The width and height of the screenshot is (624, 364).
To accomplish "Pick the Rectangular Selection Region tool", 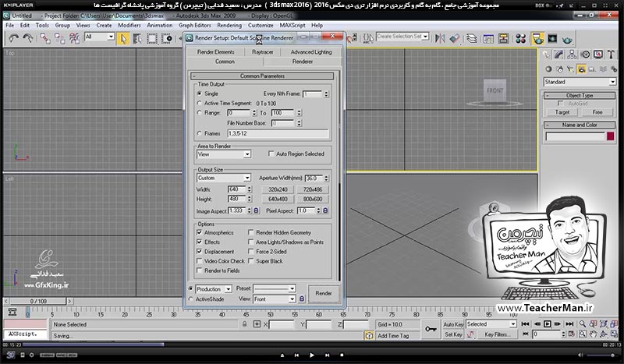I will 152,39.
